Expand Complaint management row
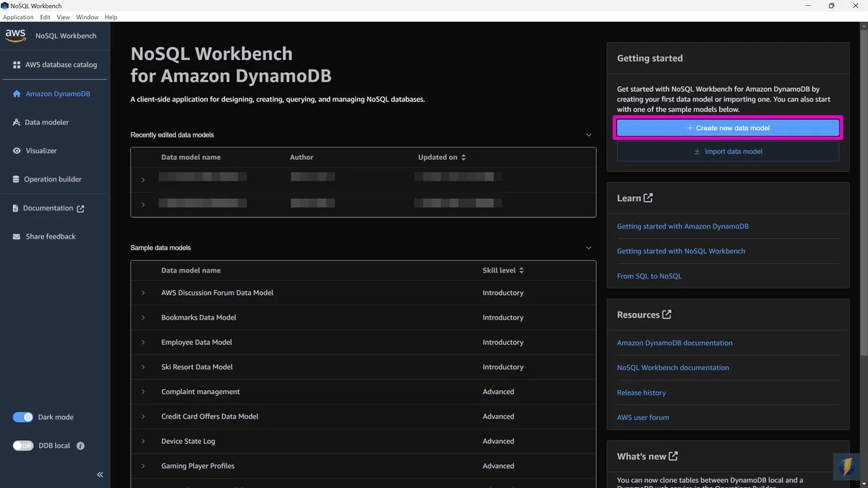The image size is (868, 488). pos(143,392)
